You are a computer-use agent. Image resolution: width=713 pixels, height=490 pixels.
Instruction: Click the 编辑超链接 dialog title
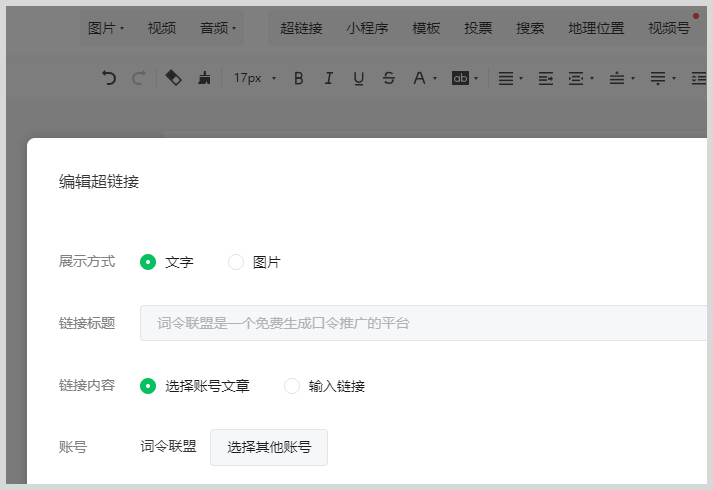point(99,181)
